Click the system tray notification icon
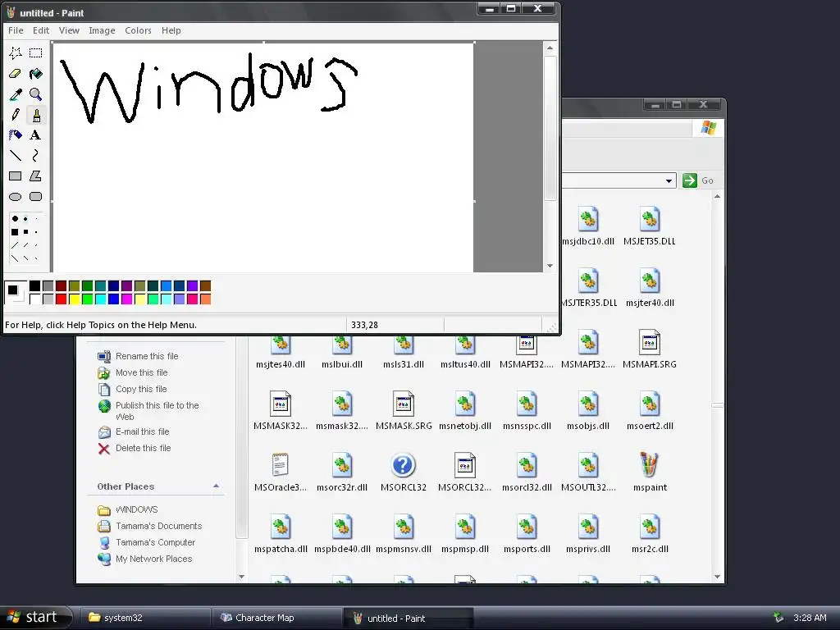Screen dimensions: 840x630 point(778,618)
